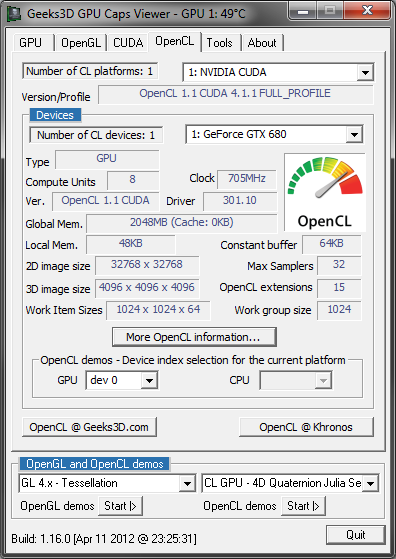Open the Tools tab
This screenshot has height=559, width=396.
tap(220, 43)
